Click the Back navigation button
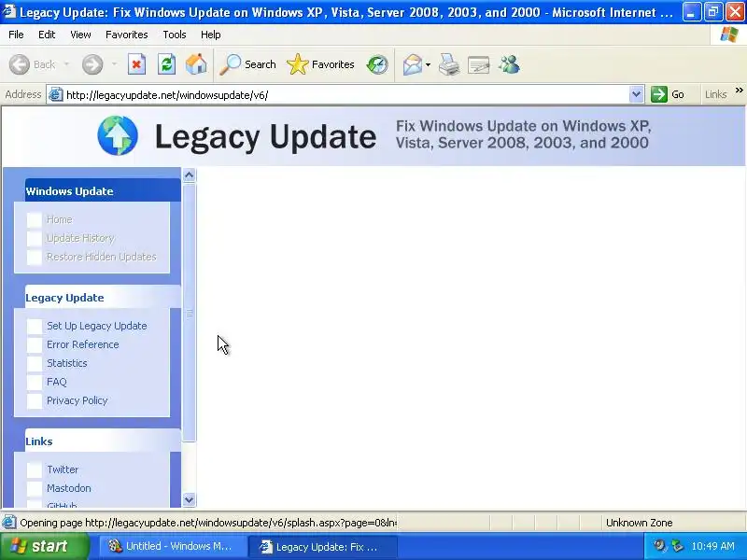The height and width of the screenshot is (560, 747). pyautogui.click(x=32, y=64)
